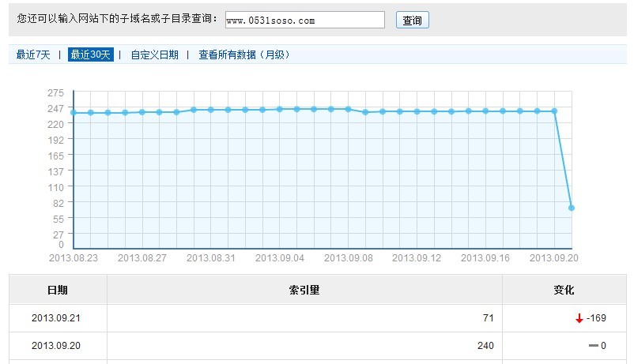Screen dimensions: 634x364
Task: Click x-axis label 2013.09.20
Action: [554, 257]
